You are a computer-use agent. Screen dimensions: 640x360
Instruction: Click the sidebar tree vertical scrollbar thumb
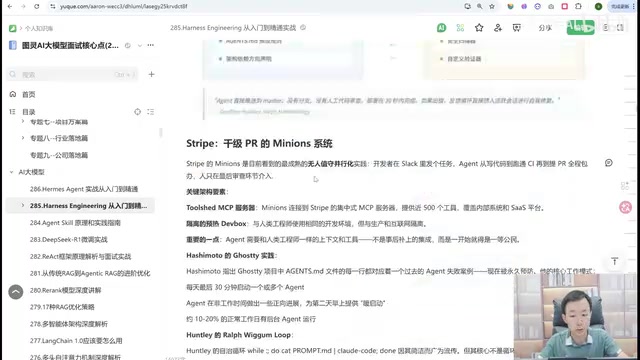coord(161,133)
